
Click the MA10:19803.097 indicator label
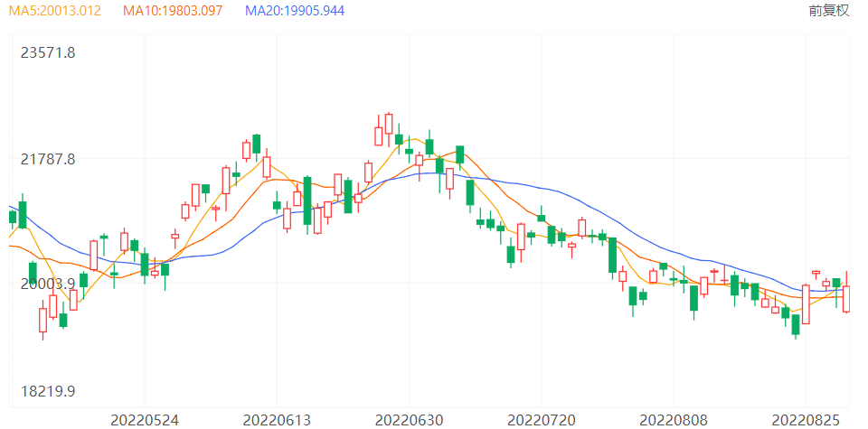point(173,10)
